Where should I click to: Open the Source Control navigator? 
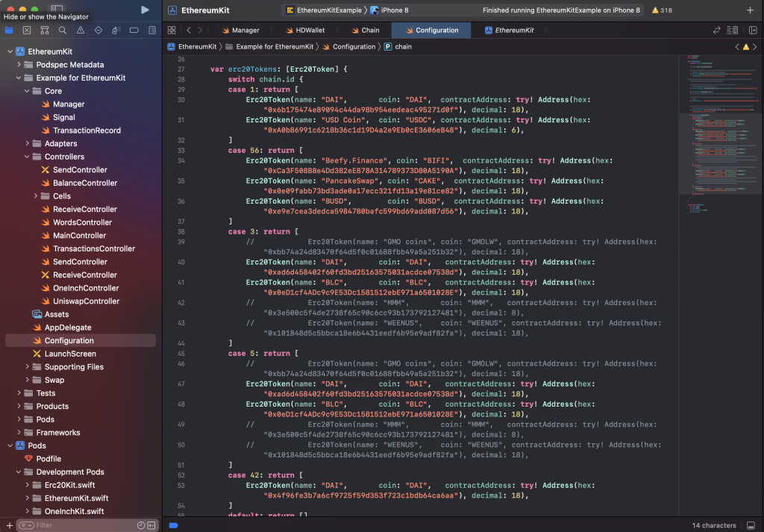[27, 31]
